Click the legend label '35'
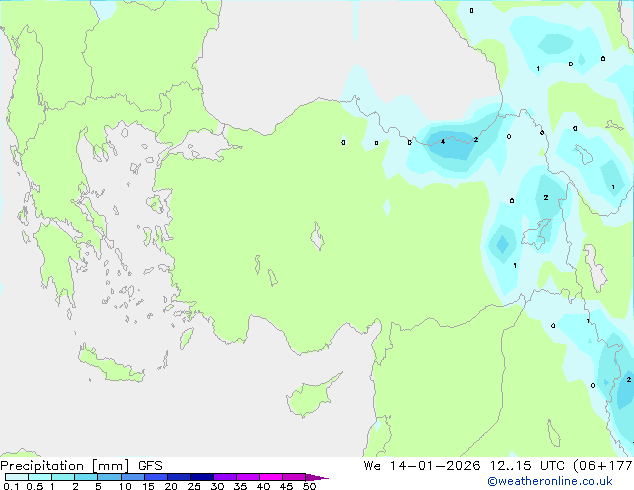The width and height of the screenshot is (634, 490). point(240,486)
